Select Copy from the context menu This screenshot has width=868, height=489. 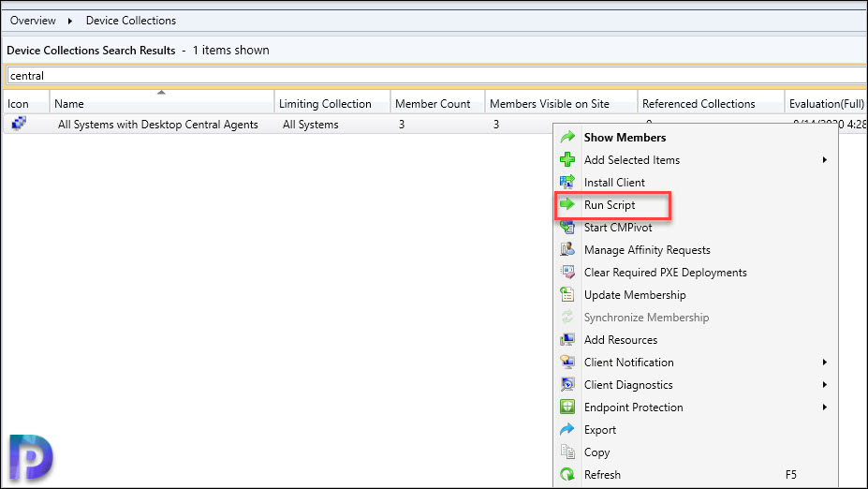[x=596, y=452]
